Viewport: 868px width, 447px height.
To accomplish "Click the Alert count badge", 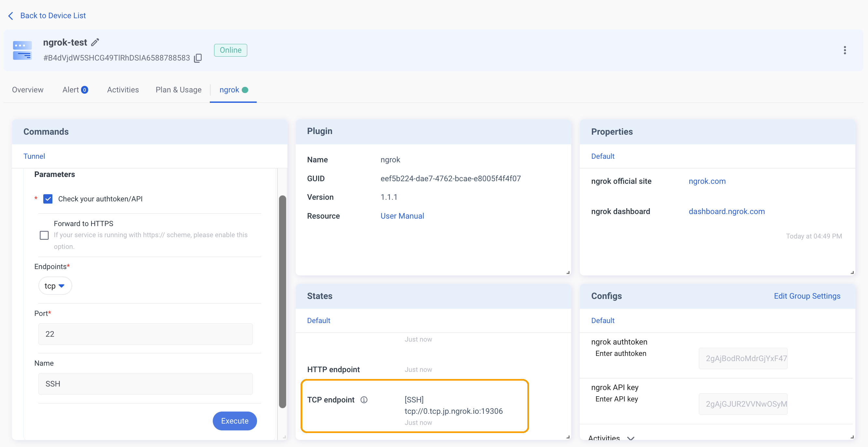I will [x=85, y=90].
